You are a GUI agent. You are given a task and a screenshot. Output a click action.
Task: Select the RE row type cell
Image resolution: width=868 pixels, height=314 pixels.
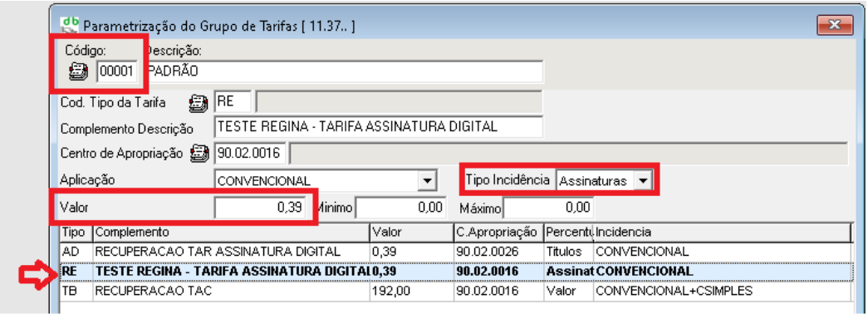[x=76, y=272]
